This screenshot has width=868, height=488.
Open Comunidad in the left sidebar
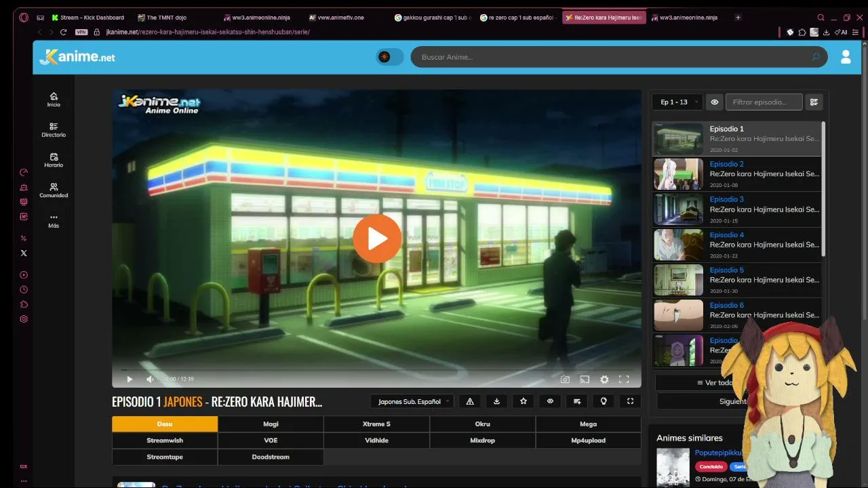pos(54,190)
